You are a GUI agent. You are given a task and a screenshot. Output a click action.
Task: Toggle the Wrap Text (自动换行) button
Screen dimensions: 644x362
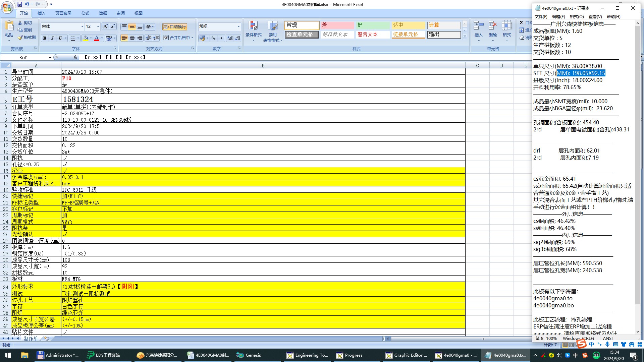click(174, 26)
